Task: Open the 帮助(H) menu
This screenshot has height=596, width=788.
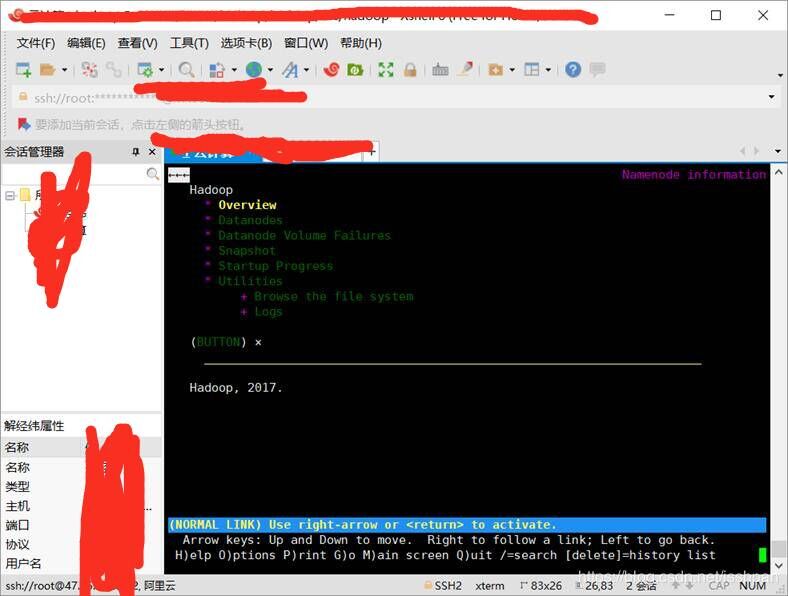Action: click(361, 43)
